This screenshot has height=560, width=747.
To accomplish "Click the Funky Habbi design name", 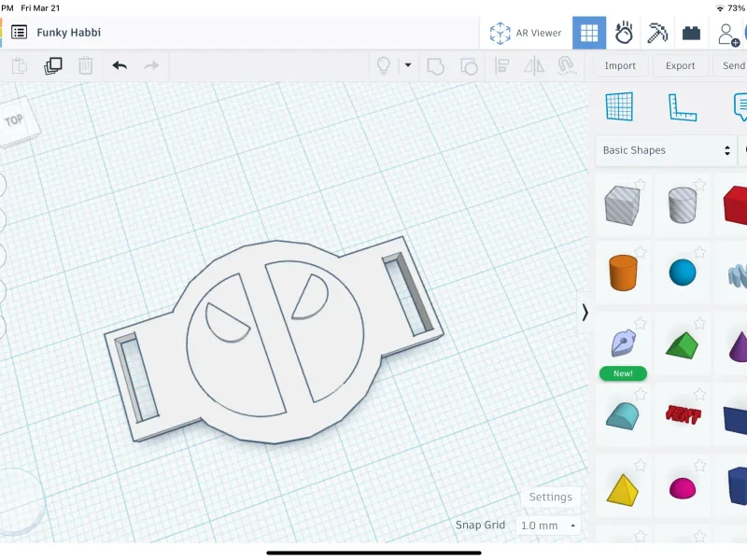I will click(68, 33).
